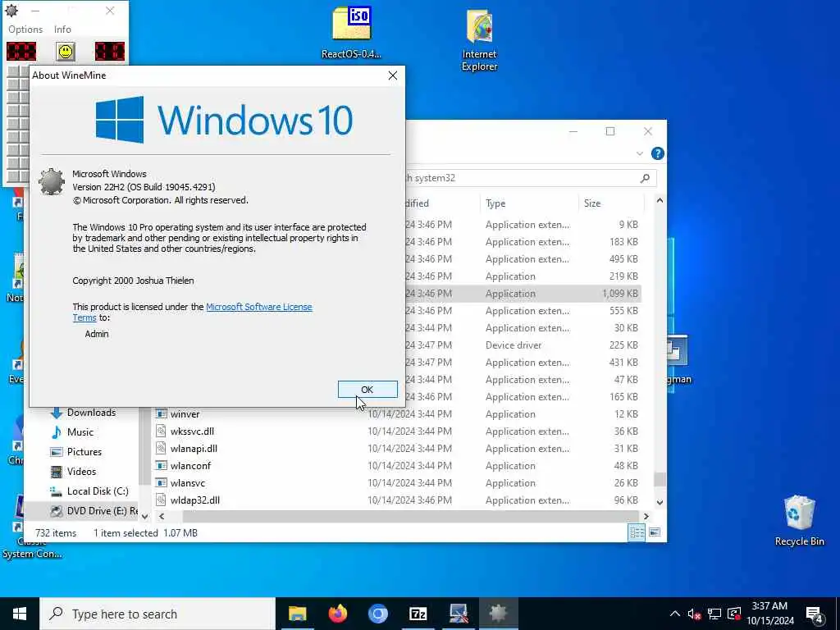Open Chromium browser from taskbar
The width and height of the screenshot is (840, 630).
(377, 614)
